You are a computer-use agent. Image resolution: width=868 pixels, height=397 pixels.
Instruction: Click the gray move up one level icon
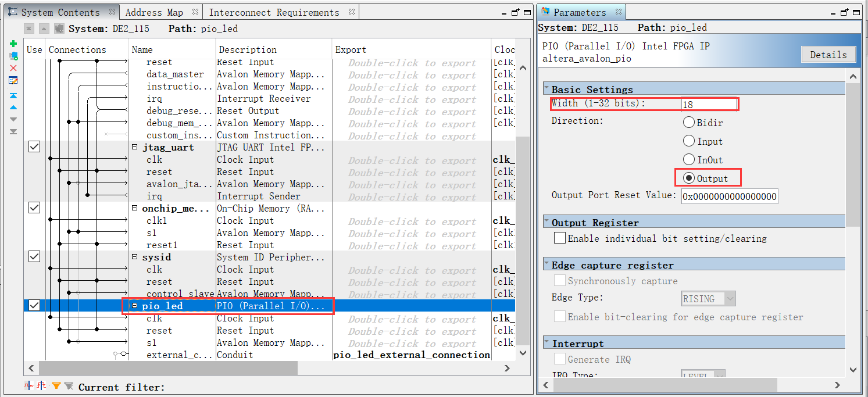44,28
